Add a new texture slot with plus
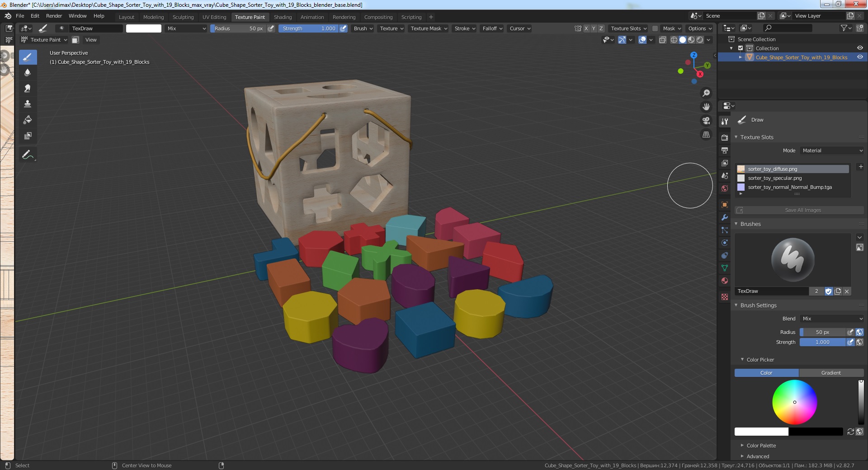The height and width of the screenshot is (470, 868). coord(861,167)
